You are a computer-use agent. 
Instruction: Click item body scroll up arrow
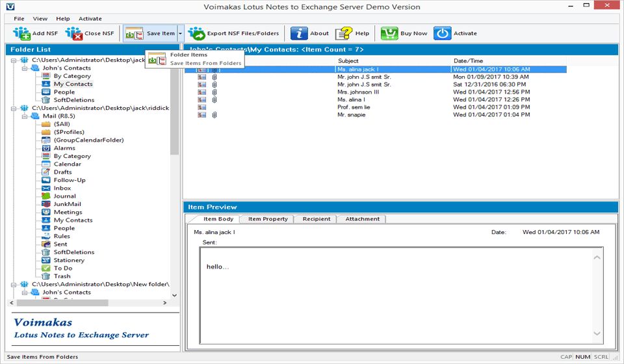point(597,258)
